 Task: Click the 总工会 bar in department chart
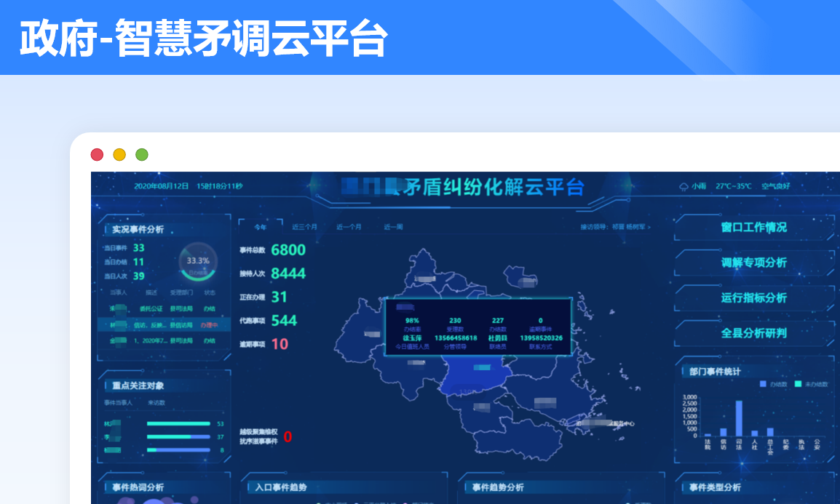(770, 432)
